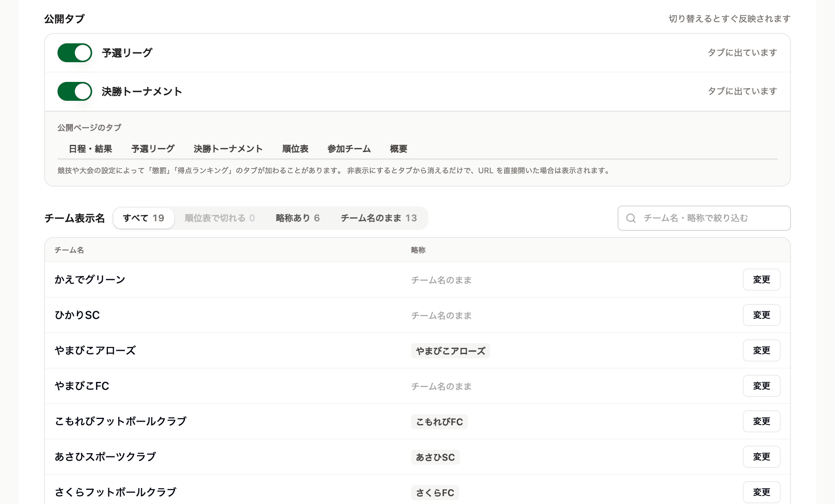Open the 決勝トーナメント preview tab

(x=228, y=149)
